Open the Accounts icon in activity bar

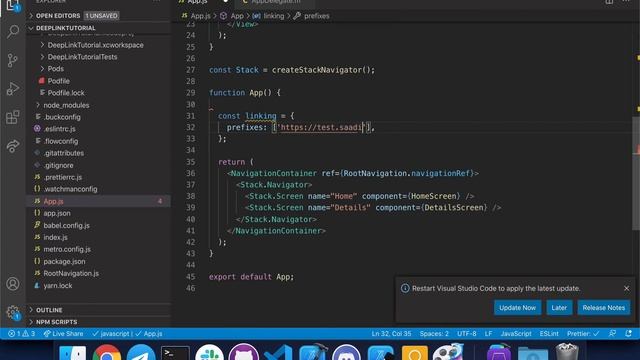pos(13,283)
